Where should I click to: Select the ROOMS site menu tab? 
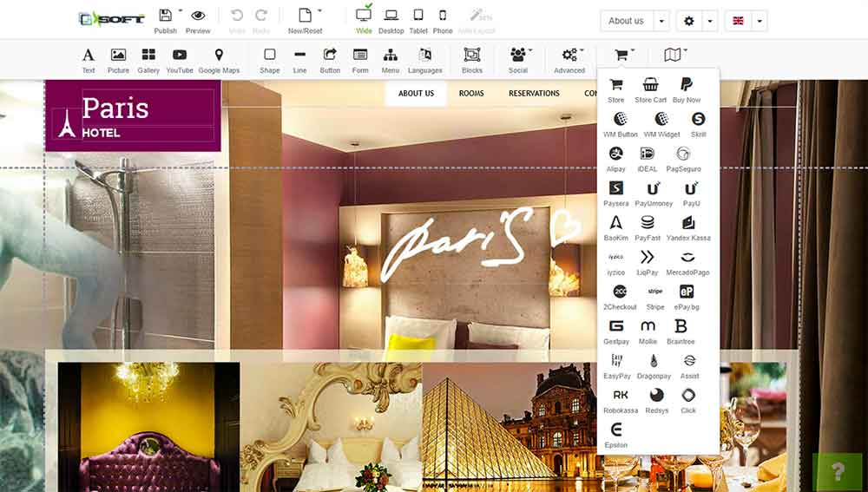pyautogui.click(x=471, y=94)
